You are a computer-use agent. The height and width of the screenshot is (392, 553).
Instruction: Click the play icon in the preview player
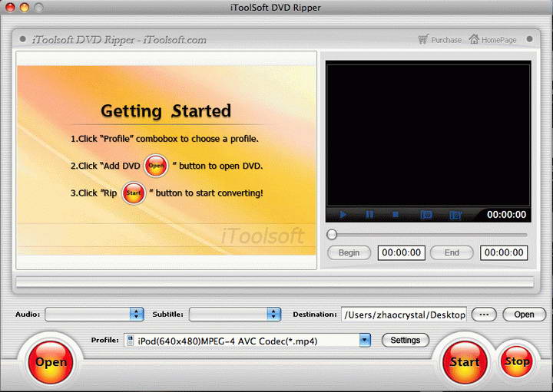[x=343, y=214]
